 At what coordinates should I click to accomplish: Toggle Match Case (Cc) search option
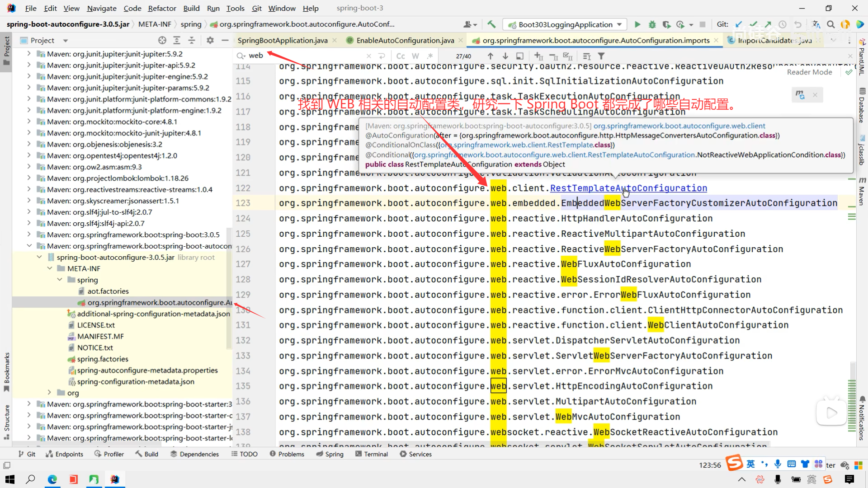(x=401, y=56)
